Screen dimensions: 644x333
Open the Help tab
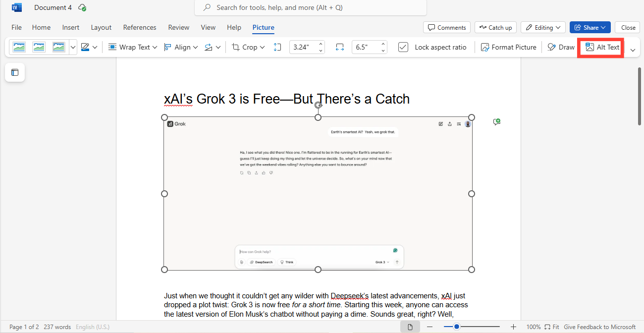(x=234, y=27)
